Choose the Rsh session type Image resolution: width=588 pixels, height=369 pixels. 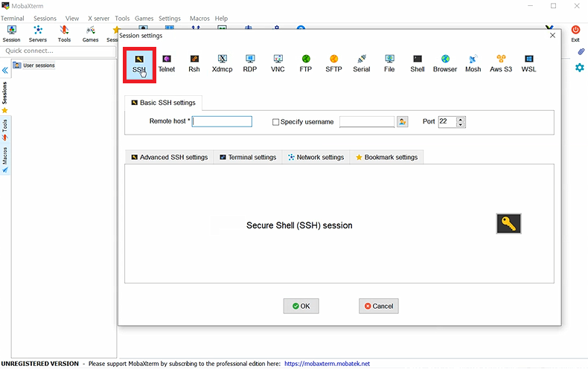[x=194, y=64]
